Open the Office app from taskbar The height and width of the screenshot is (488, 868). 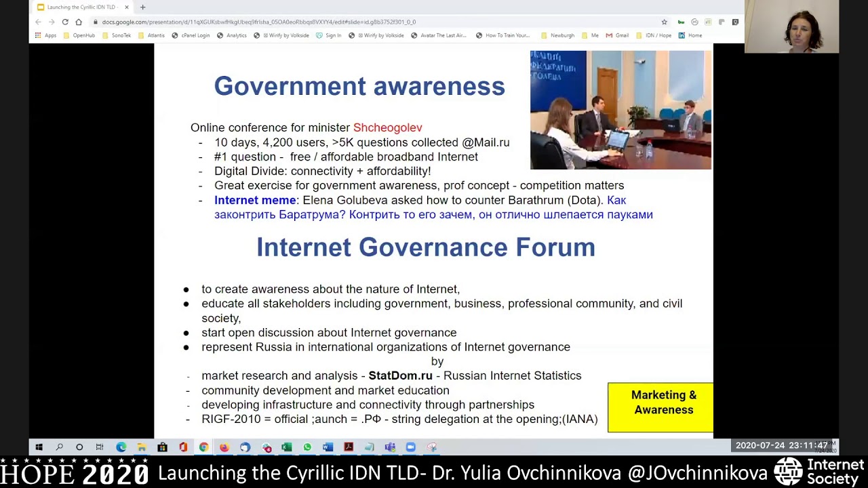click(183, 447)
